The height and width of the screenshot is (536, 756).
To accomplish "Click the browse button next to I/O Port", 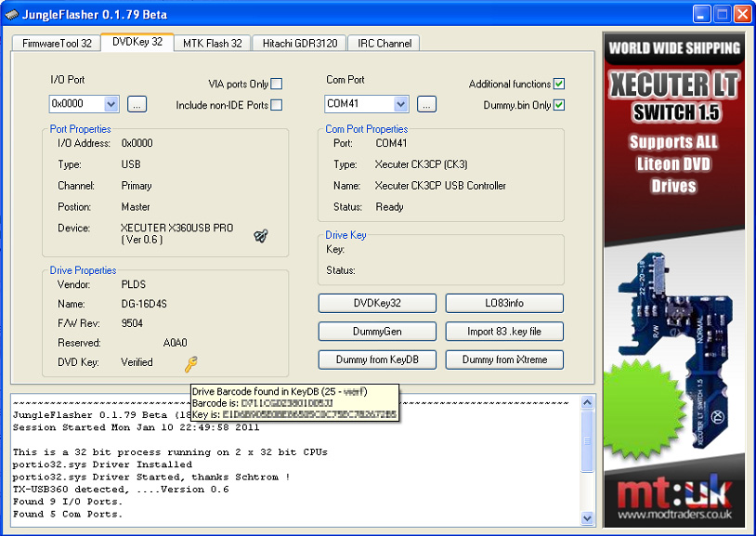I will pyautogui.click(x=137, y=104).
